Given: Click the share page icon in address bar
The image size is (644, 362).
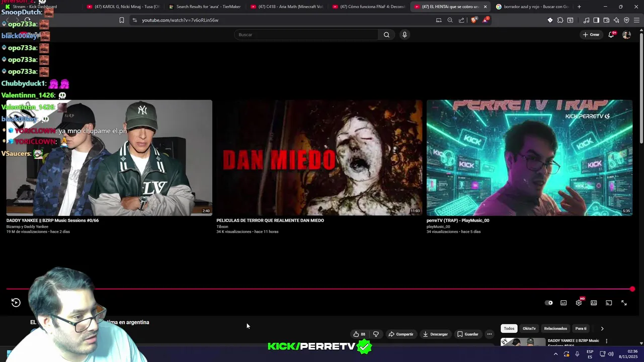Looking at the screenshot, I should coord(461,20).
